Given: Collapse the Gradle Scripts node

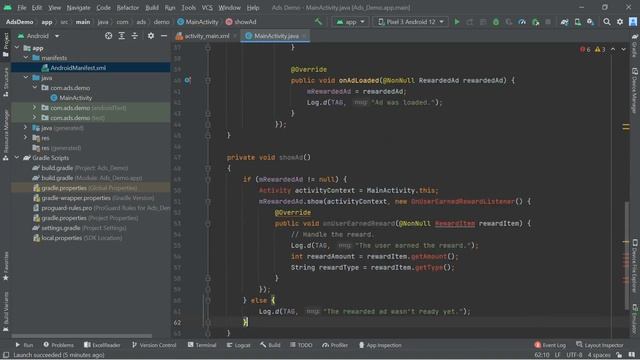Looking at the screenshot, I should pyautogui.click(x=17, y=158).
